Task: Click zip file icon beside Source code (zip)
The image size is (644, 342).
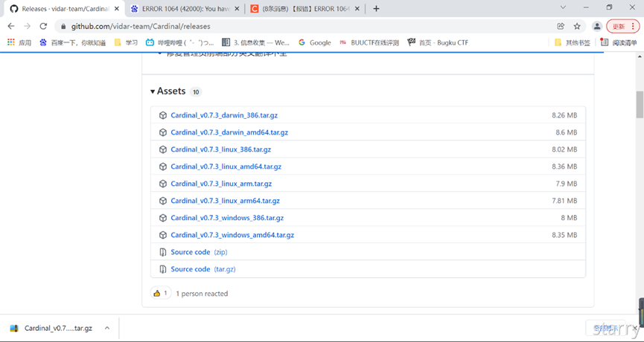Action: coord(163,252)
